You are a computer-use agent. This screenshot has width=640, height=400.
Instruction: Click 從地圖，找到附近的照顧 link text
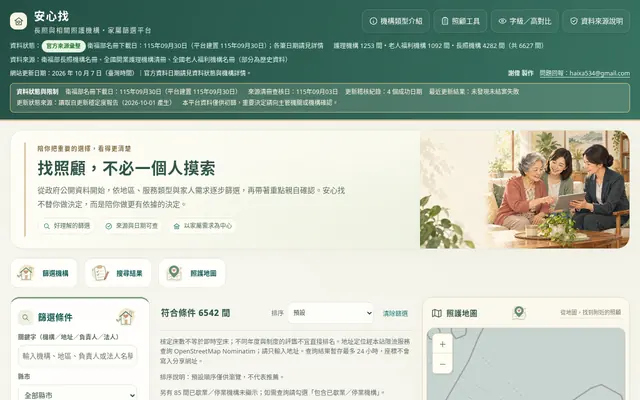point(591,312)
